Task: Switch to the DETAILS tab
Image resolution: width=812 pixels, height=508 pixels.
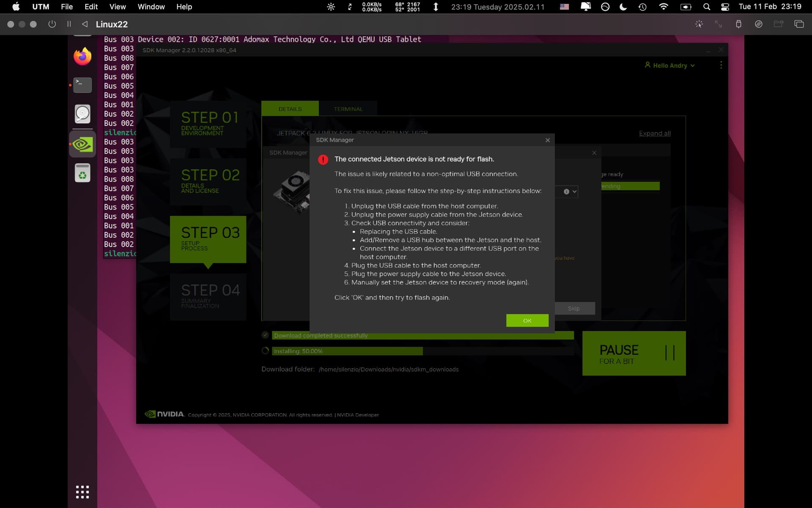Action: (290, 109)
